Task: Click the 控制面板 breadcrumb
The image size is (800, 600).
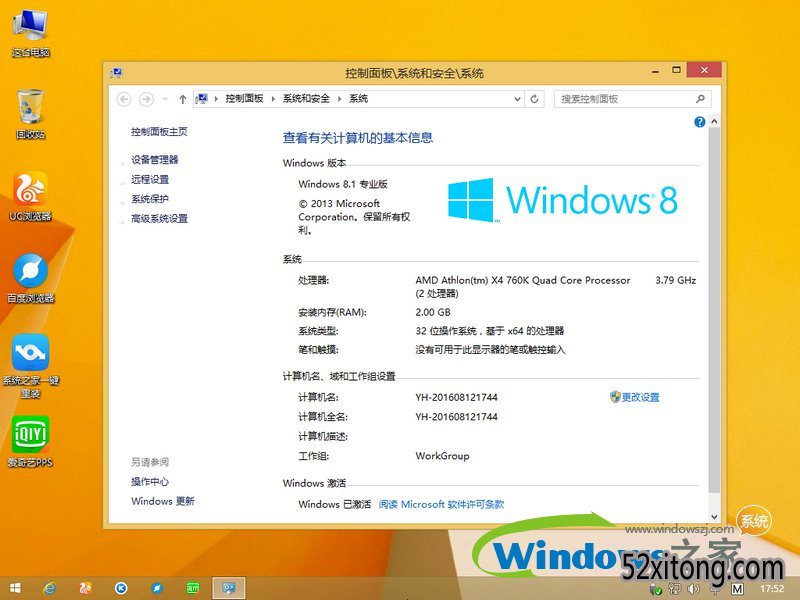Action: [244, 99]
